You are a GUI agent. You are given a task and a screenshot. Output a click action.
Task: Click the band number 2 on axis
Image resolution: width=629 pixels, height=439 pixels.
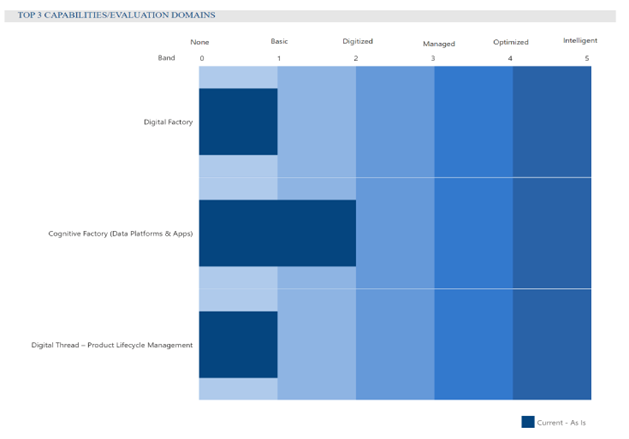[x=355, y=58]
